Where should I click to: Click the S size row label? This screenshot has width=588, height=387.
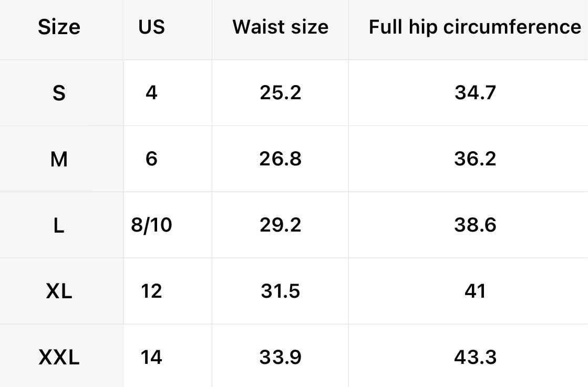59,93
